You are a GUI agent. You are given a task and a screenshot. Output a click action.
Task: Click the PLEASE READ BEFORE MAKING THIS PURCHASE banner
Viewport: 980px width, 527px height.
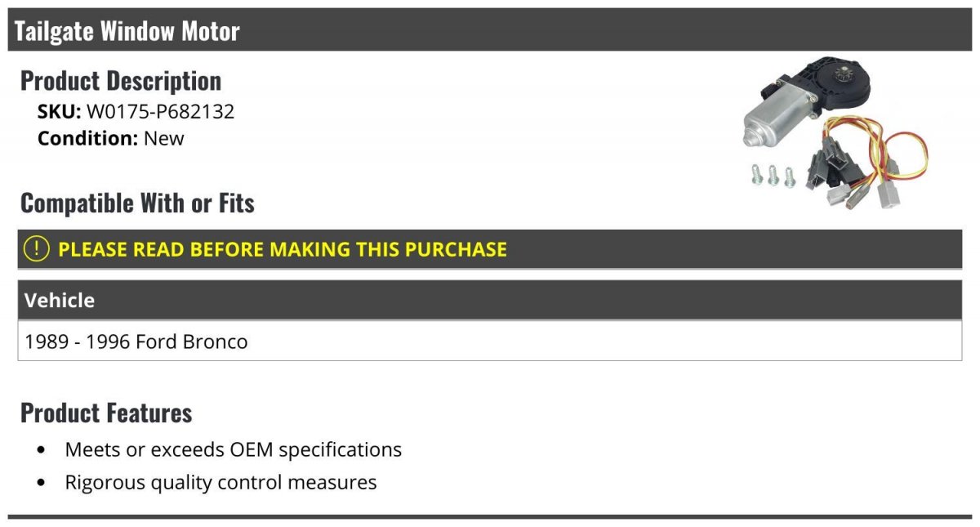tap(490, 249)
